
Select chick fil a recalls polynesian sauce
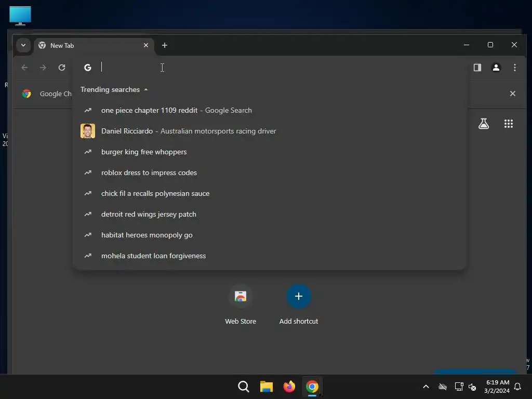[x=270, y=193]
